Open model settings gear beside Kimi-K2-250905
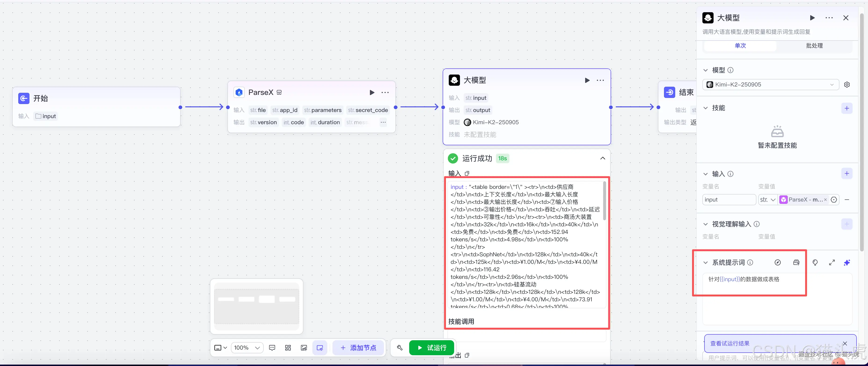Screen dimensions: 868x366 click(x=847, y=84)
